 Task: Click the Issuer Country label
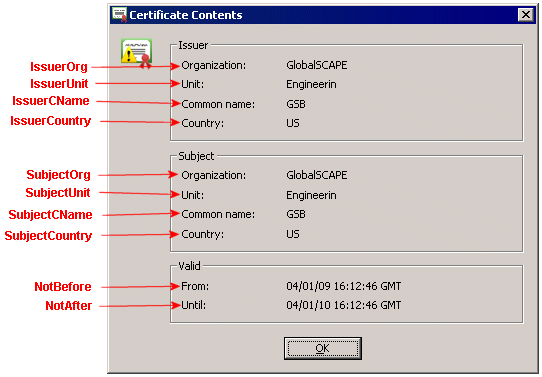203,123
